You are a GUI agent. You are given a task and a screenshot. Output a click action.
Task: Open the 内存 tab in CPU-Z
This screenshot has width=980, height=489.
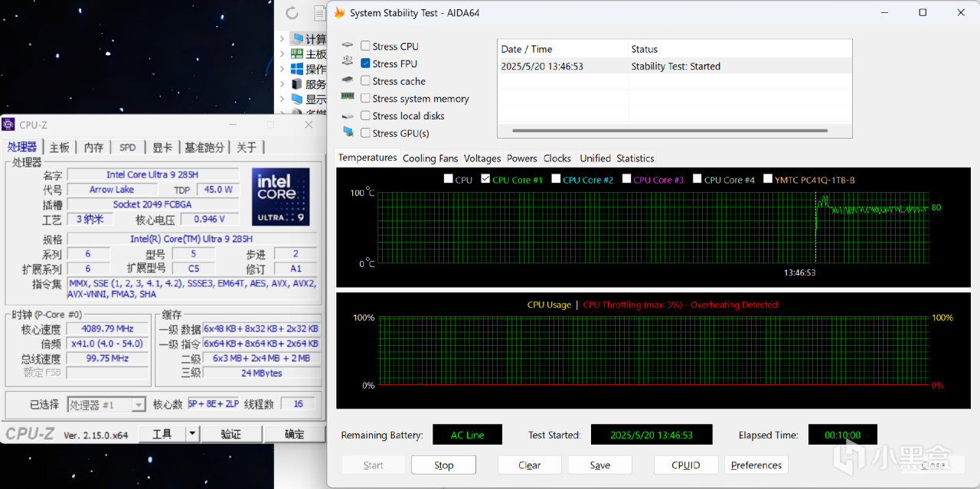pyautogui.click(x=93, y=148)
